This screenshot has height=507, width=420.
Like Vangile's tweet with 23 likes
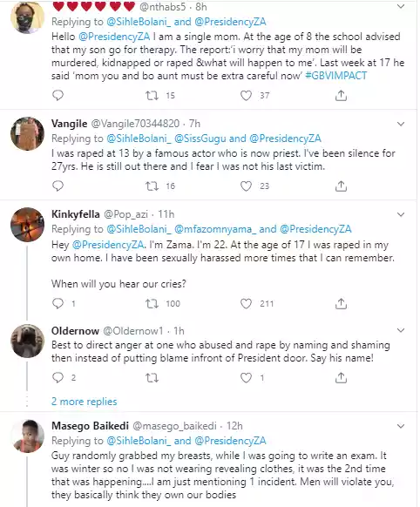pos(246,186)
